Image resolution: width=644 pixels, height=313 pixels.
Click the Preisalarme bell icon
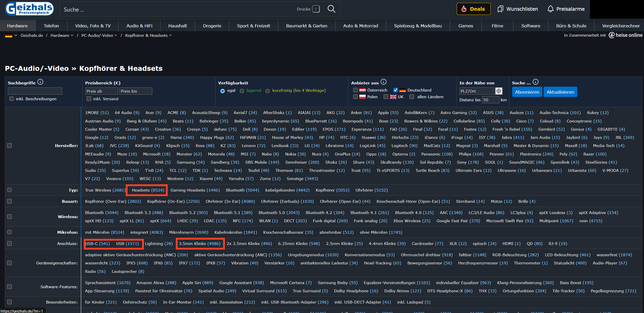pyautogui.click(x=550, y=9)
